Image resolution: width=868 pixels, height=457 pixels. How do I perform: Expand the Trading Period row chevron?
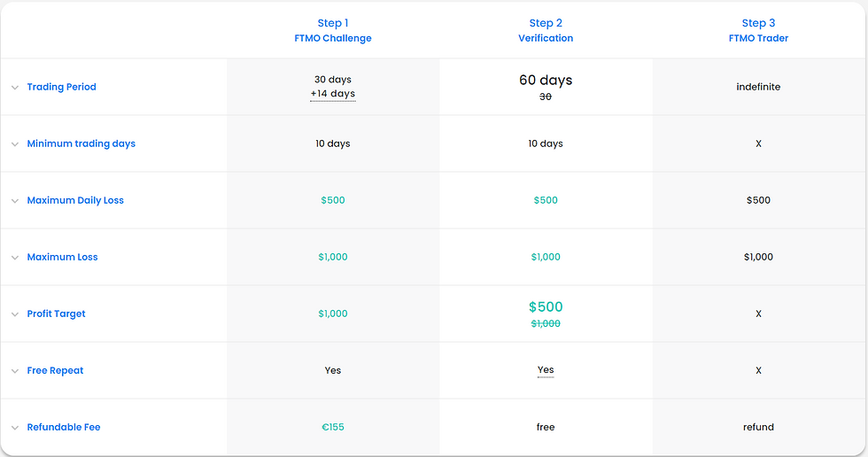click(15, 88)
